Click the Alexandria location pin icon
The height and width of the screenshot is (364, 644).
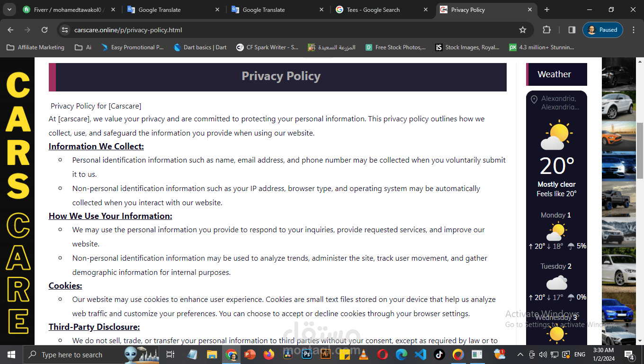(534, 99)
